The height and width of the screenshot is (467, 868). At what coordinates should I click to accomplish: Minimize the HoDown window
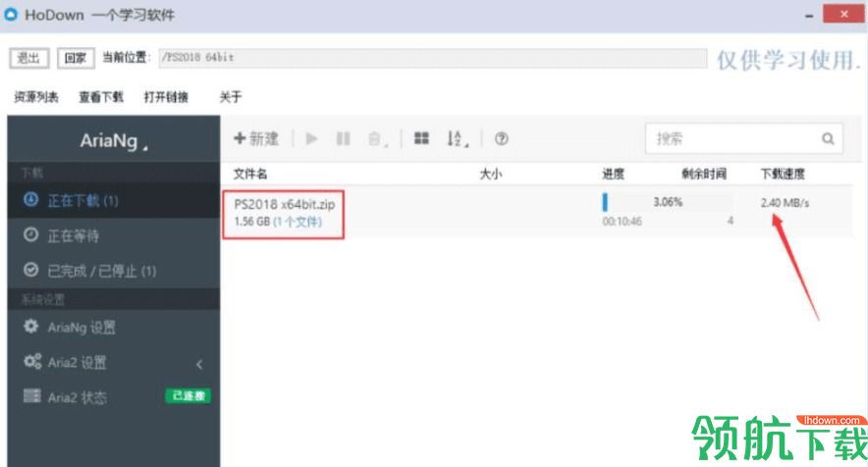pyautogui.click(x=809, y=16)
